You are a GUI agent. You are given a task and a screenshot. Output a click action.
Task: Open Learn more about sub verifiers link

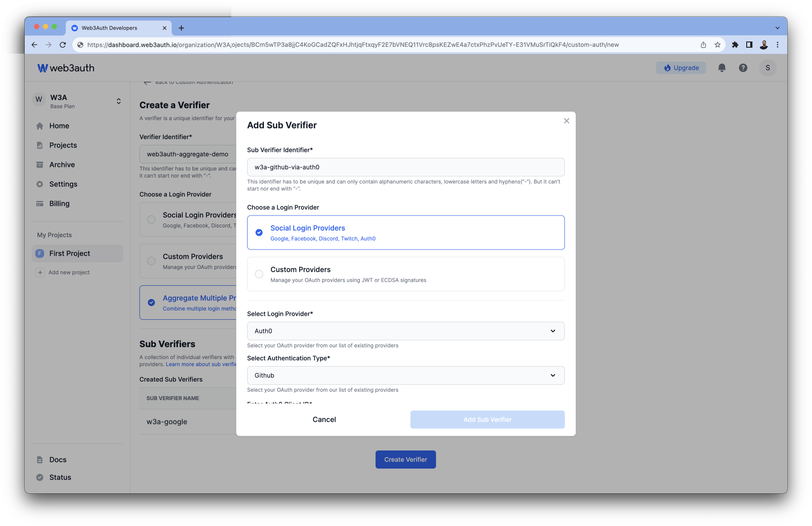tap(201, 364)
